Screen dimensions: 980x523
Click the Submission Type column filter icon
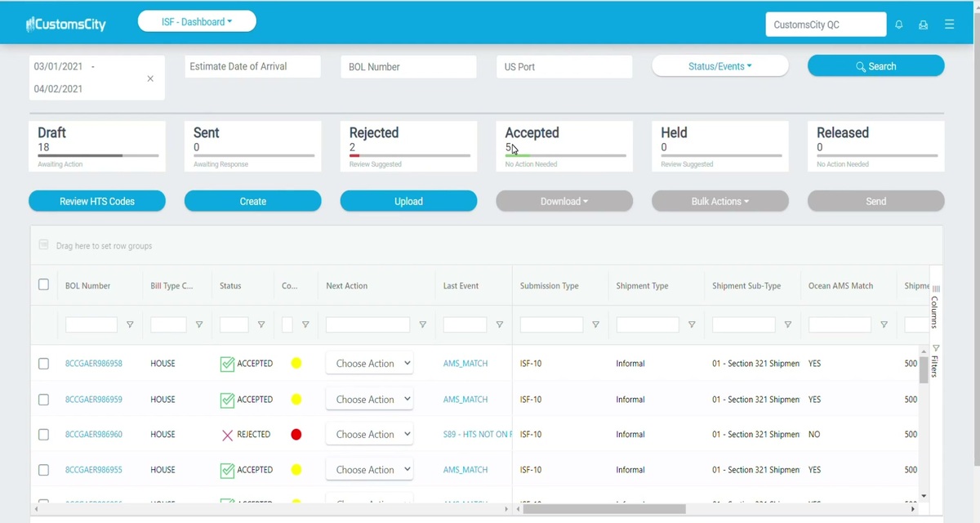coord(596,324)
